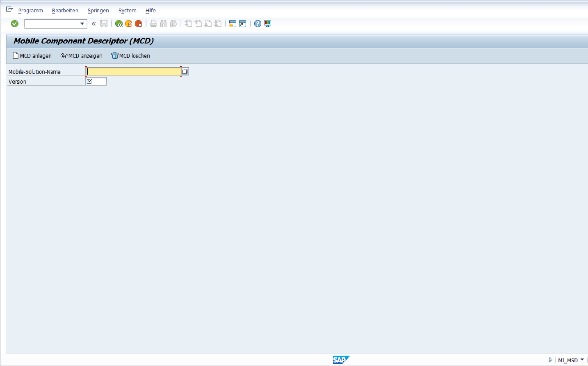Click the blue Help question mark icon

257,24
